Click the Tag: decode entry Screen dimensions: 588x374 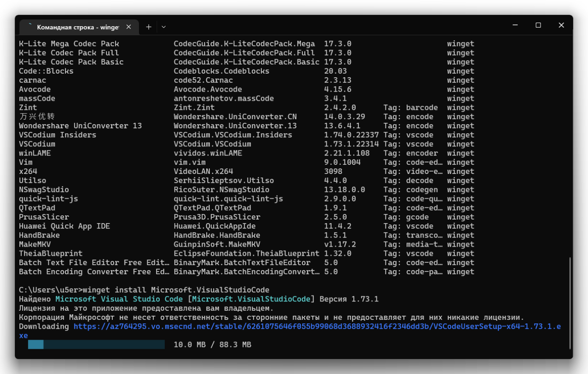(x=408, y=180)
